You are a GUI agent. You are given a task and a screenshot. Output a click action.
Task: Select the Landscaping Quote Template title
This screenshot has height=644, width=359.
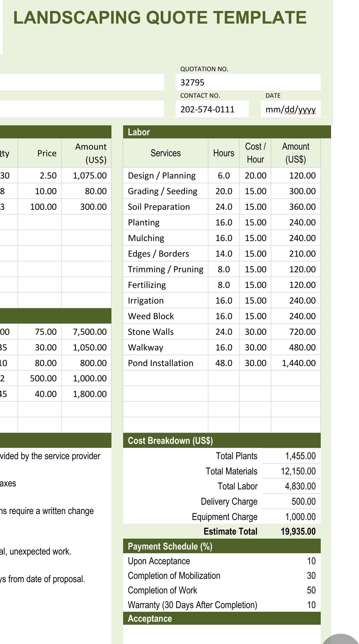tap(160, 18)
